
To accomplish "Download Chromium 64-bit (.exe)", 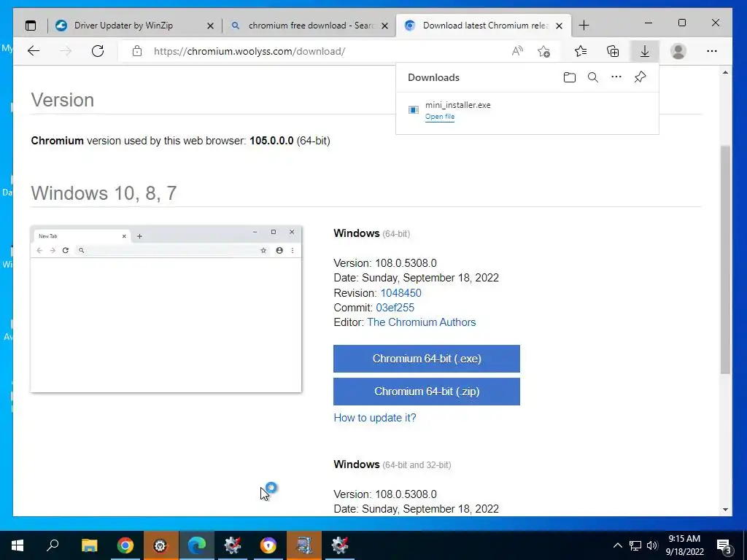I will coord(426,359).
